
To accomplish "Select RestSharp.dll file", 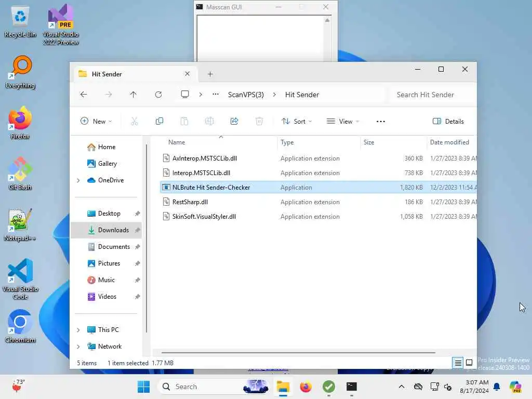I will point(318,202).
